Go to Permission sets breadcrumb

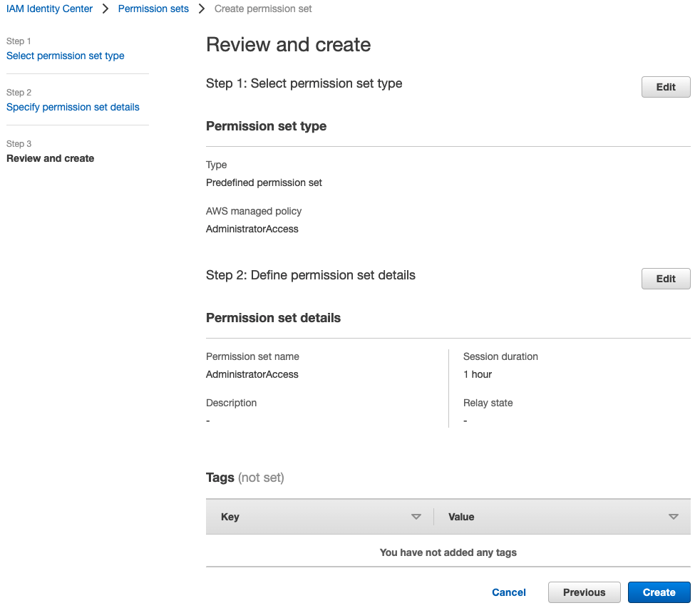pyautogui.click(x=153, y=9)
